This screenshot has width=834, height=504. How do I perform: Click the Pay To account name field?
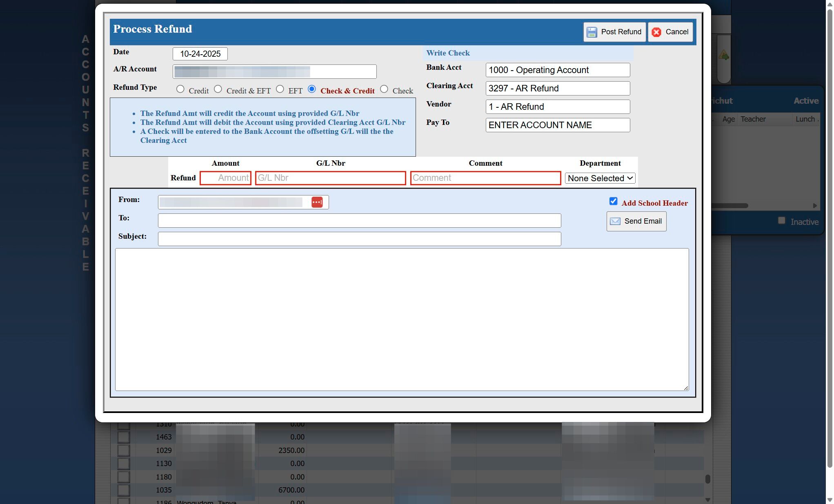pos(557,125)
